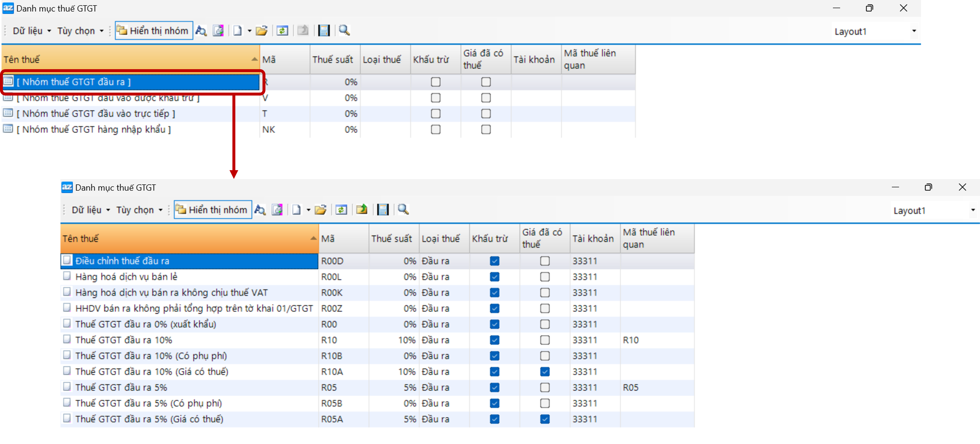
Task: Open the calculator icon in lower window toolbar
Action: coord(383,210)
